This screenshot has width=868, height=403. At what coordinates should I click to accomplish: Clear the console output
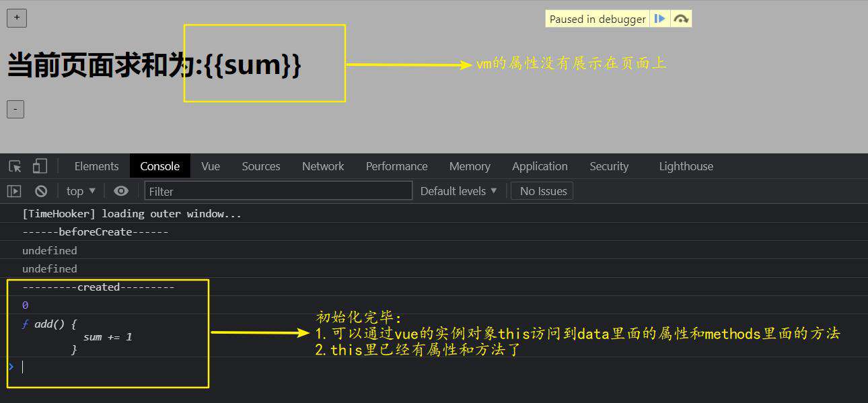tap(41, 191)
